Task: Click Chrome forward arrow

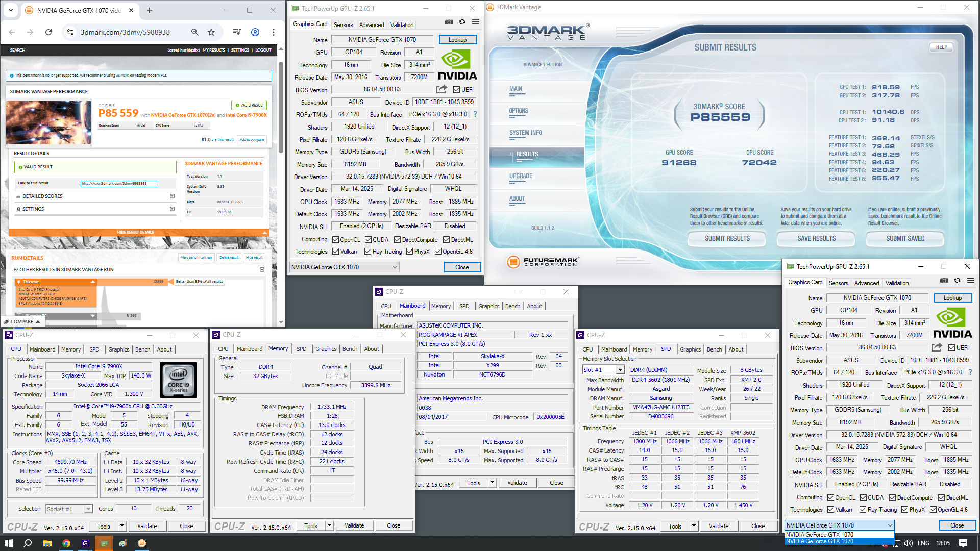Action: point(30,32)
